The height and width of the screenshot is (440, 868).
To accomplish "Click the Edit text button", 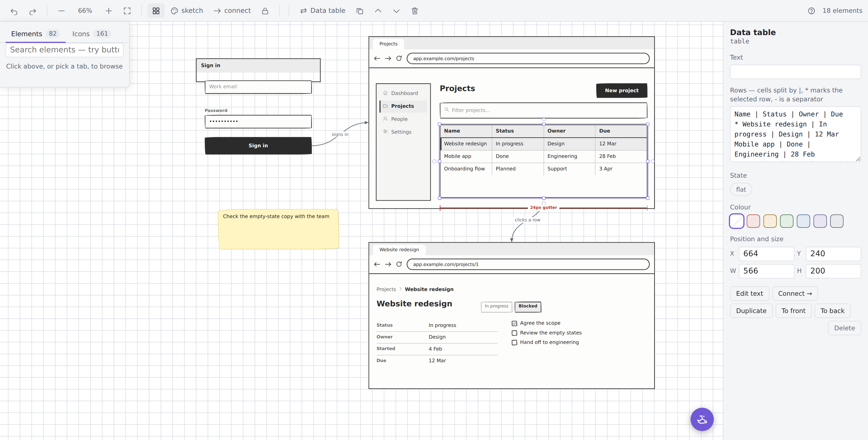I will (x=749, y=294).
